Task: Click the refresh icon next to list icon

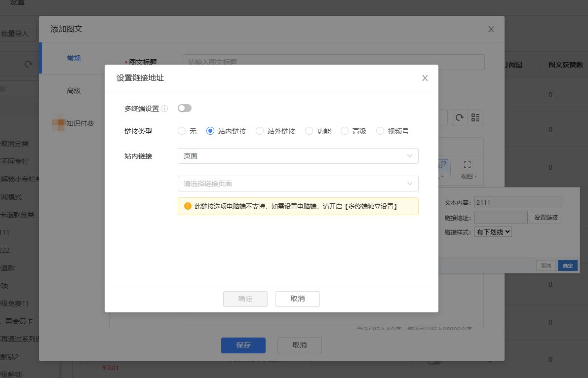Action: pos(459,117)
